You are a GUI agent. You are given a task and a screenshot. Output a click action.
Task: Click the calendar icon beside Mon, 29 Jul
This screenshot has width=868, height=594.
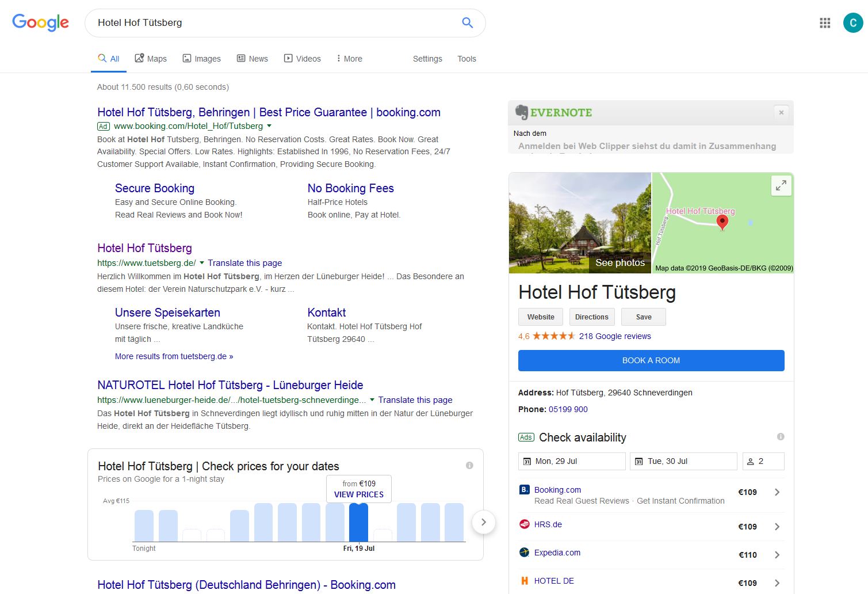[527, 461]
